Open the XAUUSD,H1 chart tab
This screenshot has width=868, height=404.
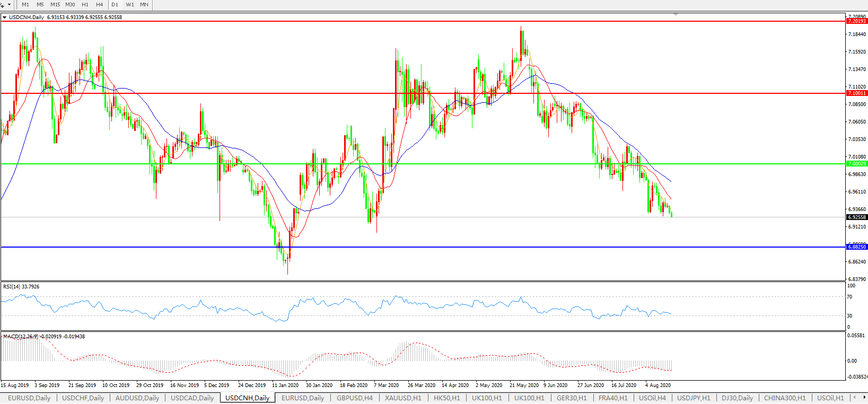(x=403, y=398)
